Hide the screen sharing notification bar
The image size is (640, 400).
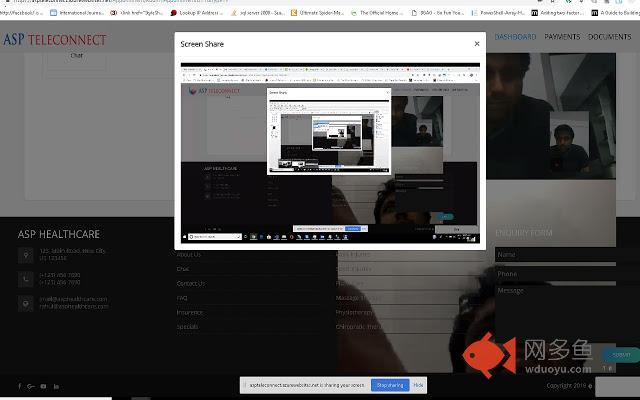pos(418,385)
